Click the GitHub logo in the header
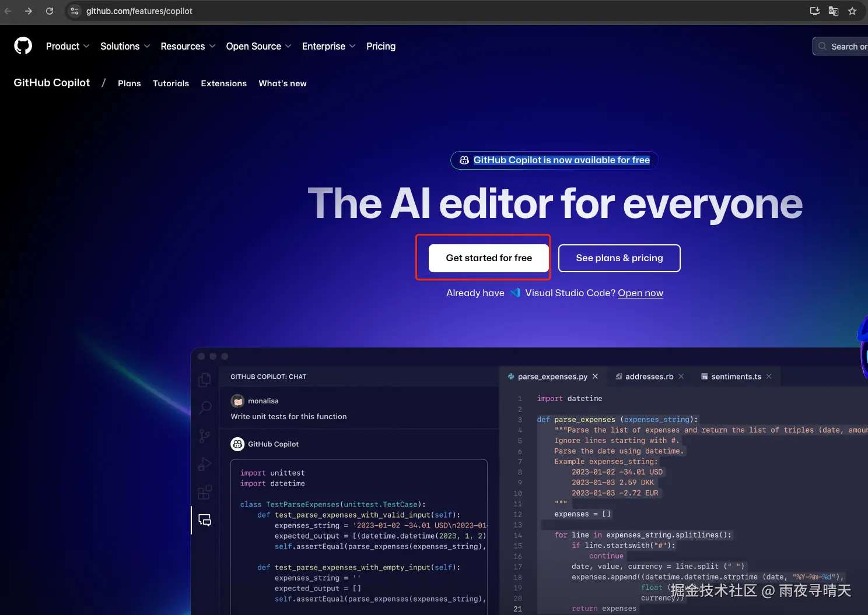The image size is (868, 615). tap(23, 46)
